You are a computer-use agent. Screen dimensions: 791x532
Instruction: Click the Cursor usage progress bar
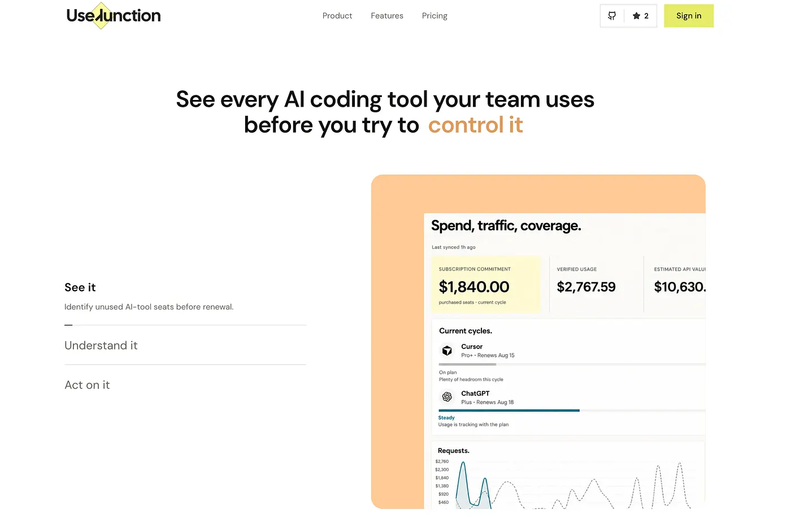572,364
